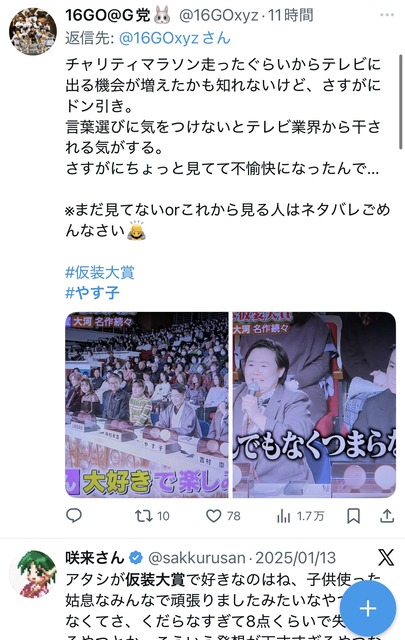Share the tweet via upload icon
The image size is (405, 640).
click(x=387, y=516)
